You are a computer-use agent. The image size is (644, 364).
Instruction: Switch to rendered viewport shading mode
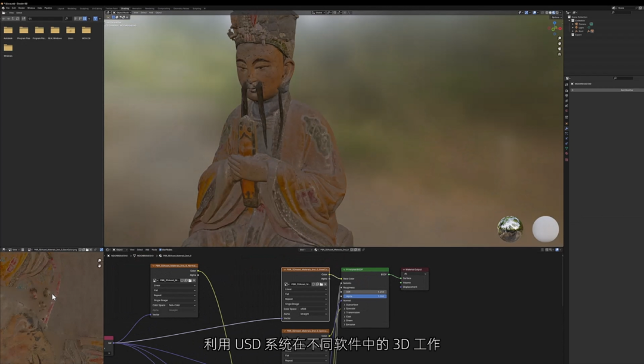point(556,13)
